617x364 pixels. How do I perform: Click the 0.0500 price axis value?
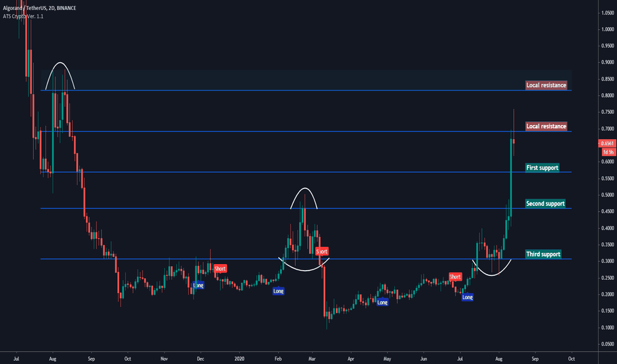(x=608, y=344)
